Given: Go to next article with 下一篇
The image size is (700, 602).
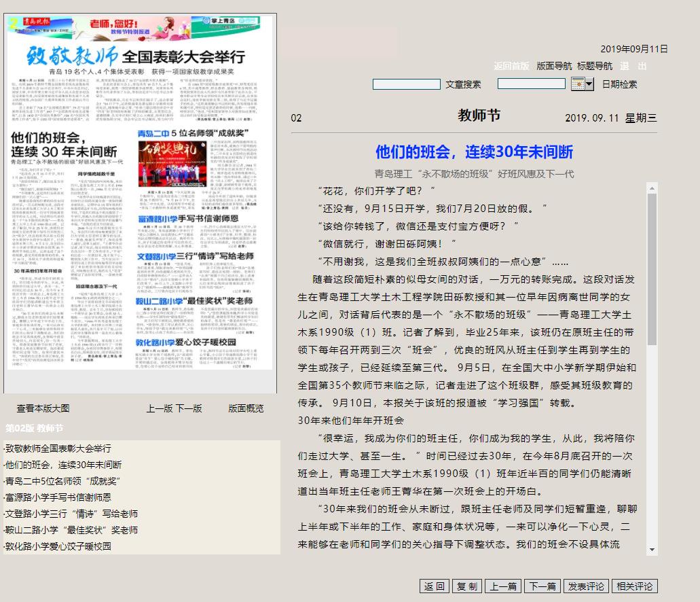Looking at the screenshot, I should coord(542,586).
